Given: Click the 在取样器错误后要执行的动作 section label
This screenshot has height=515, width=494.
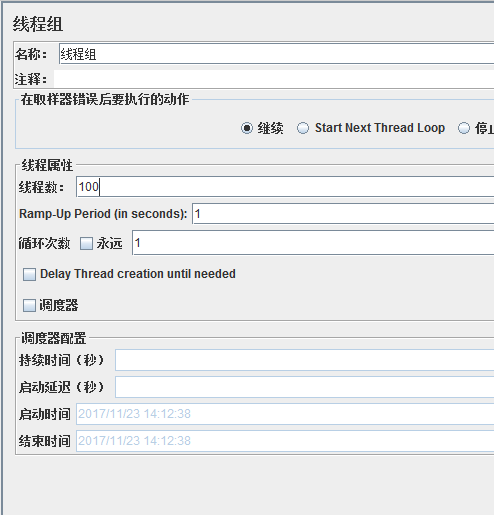Looking at the screenshot, I should (x=105, y=99).
